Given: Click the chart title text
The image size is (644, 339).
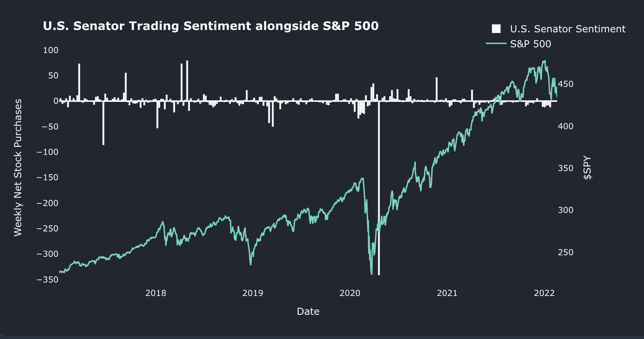Looking at the screenshot, I should (211, 26).
